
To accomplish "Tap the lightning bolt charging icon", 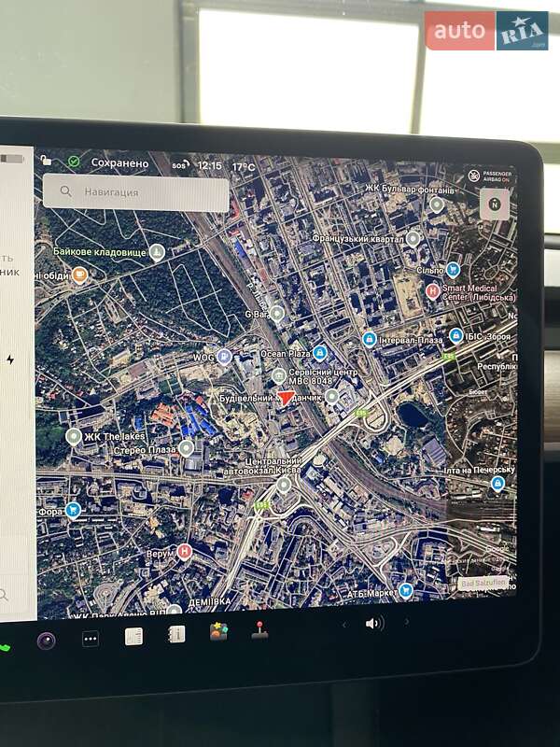I will (x=10, y=359).
